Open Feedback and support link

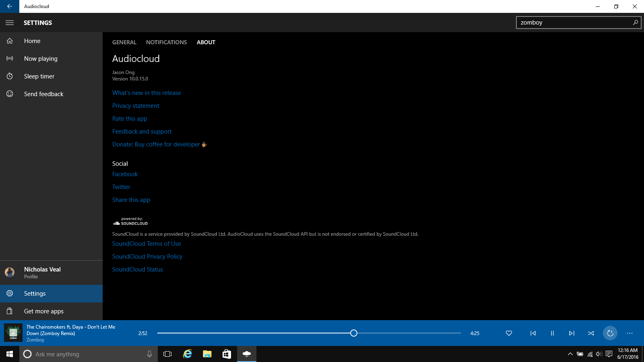tap(142, 132)
